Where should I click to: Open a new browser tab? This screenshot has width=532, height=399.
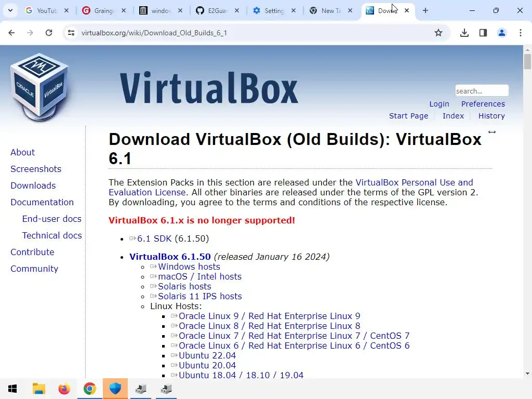click(x=425, y=10)
